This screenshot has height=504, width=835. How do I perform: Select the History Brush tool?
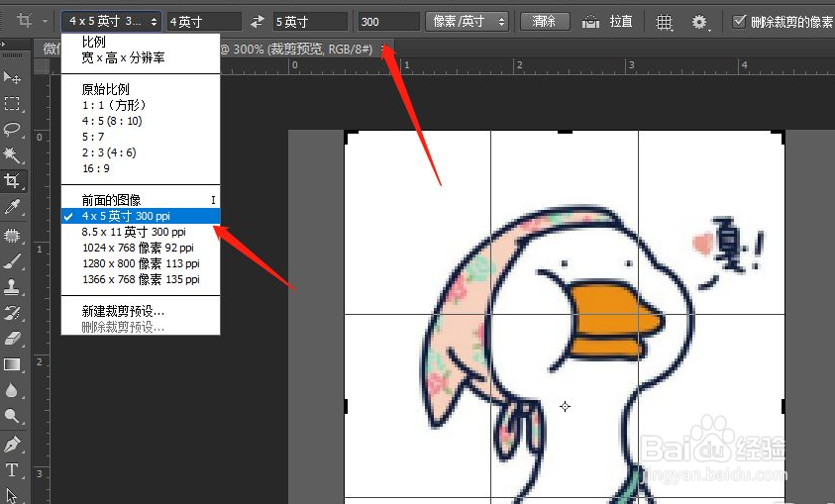(12, 313)
